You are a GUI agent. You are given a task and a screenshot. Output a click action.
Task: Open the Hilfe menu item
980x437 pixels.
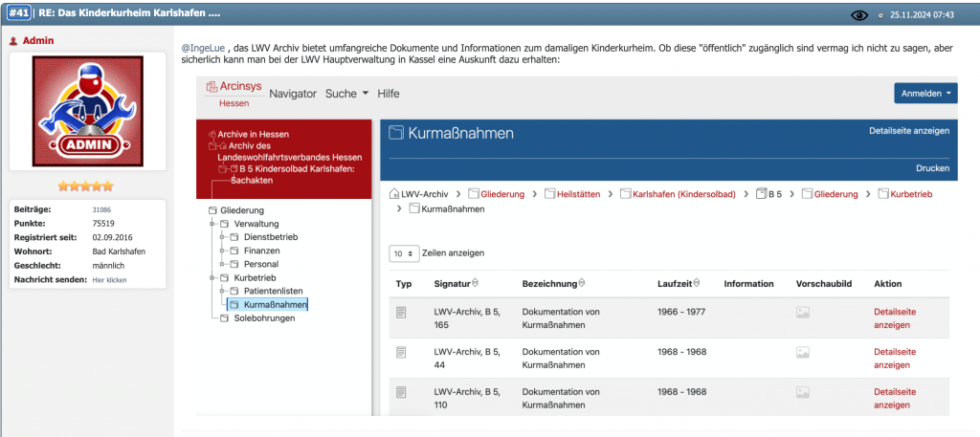pyautogui.click(x=389, y=94)
